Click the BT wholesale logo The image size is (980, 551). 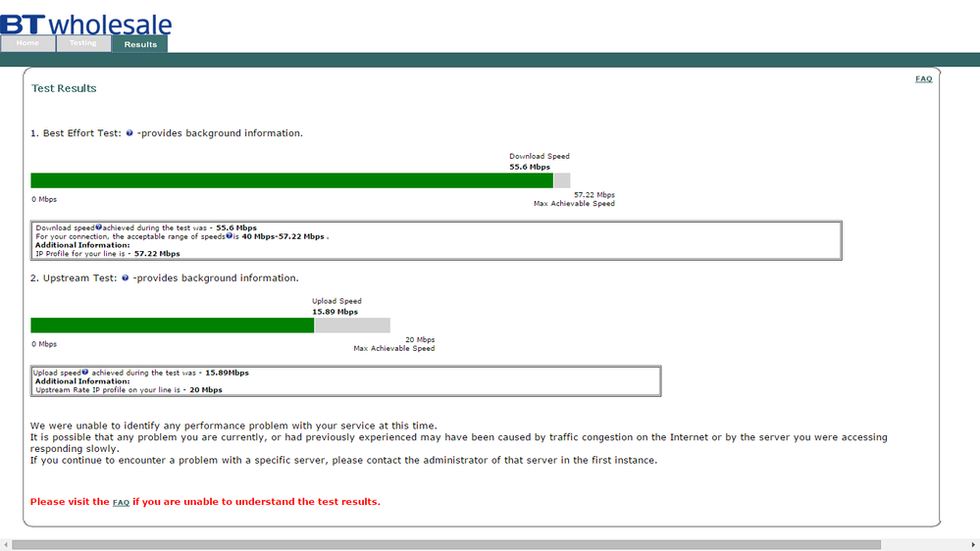pos(85,24)
